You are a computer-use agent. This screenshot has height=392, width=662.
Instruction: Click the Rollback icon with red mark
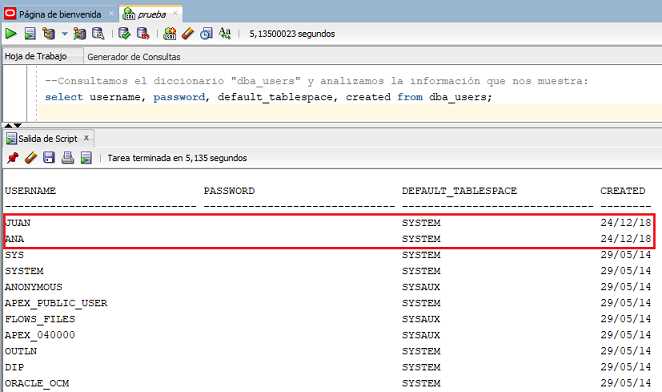pos(143,33)
